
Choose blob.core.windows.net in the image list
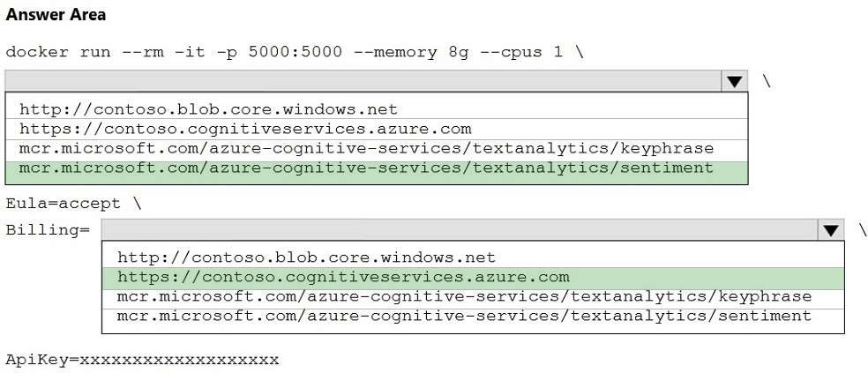click(x=208, y=110)
